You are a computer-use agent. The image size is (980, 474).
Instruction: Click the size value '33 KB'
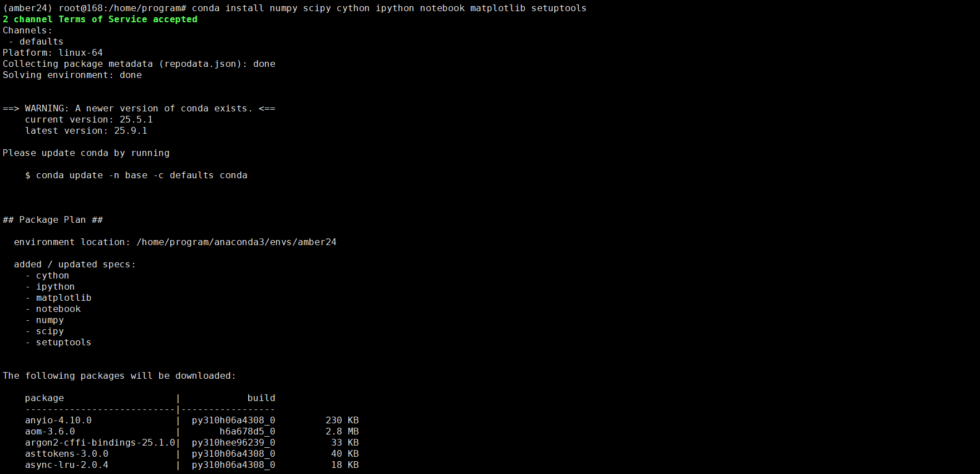tap(345, 443)
